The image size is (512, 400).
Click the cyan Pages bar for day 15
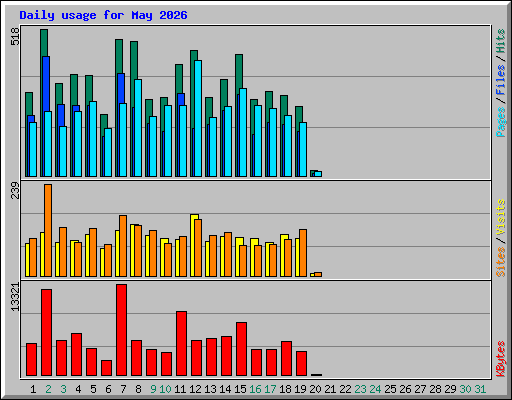pyautogui.click(x=243, y=132)
